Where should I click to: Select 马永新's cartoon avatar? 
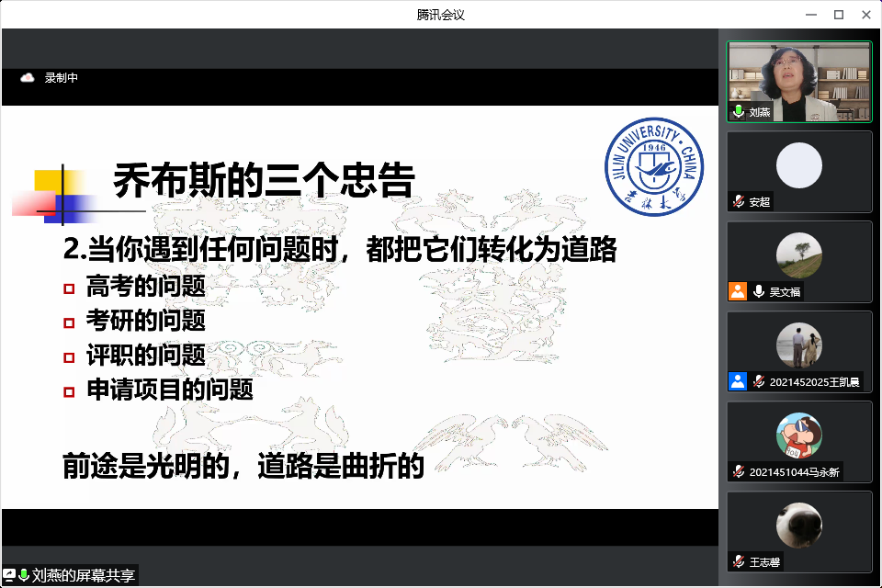coord(798,435)
